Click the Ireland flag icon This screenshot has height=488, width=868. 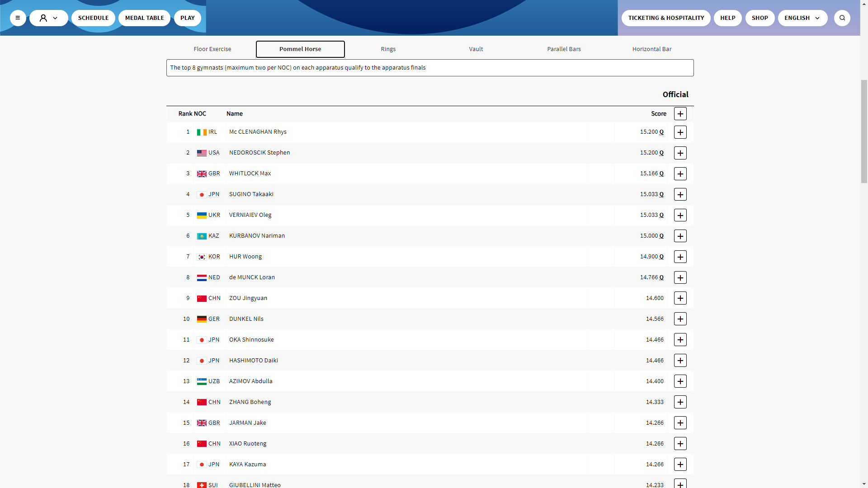(x=202, y=132)
